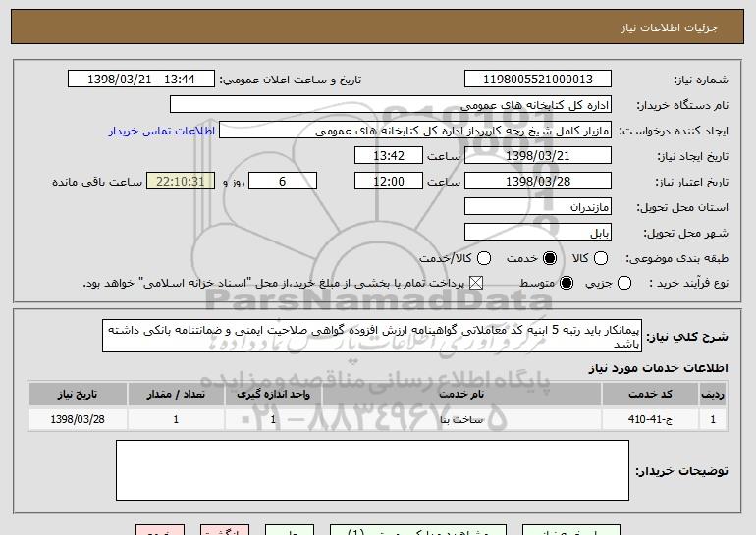Click the remaining time countdown 22:10:31
The width and height of the screenshot is (756, 535).
coord(181,182)
